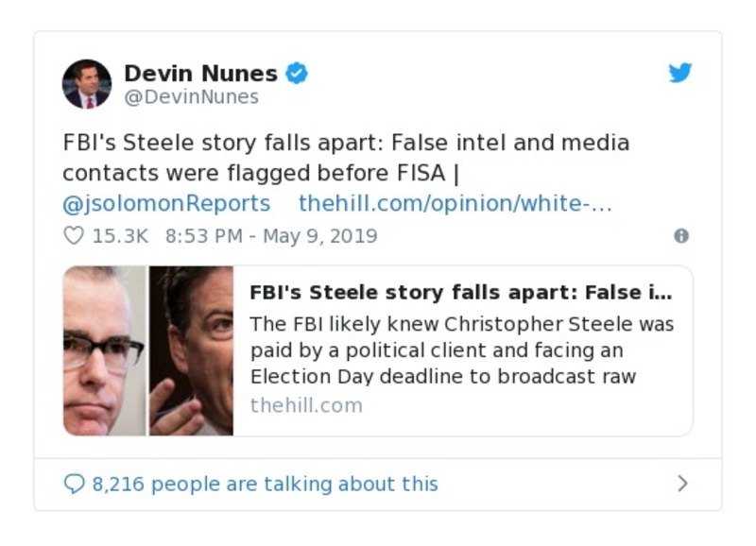Like the tweet with the heart icon
756x546 pixels.
pos(73,236)
